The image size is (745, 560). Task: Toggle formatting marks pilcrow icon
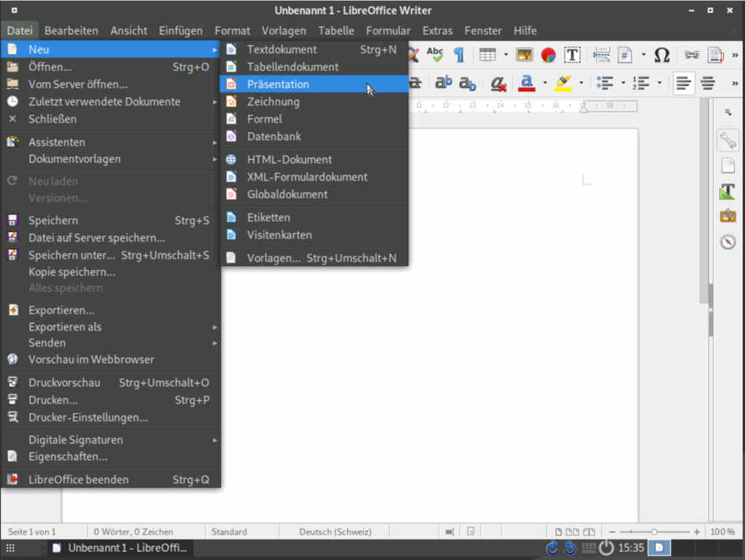click(458, 55)
